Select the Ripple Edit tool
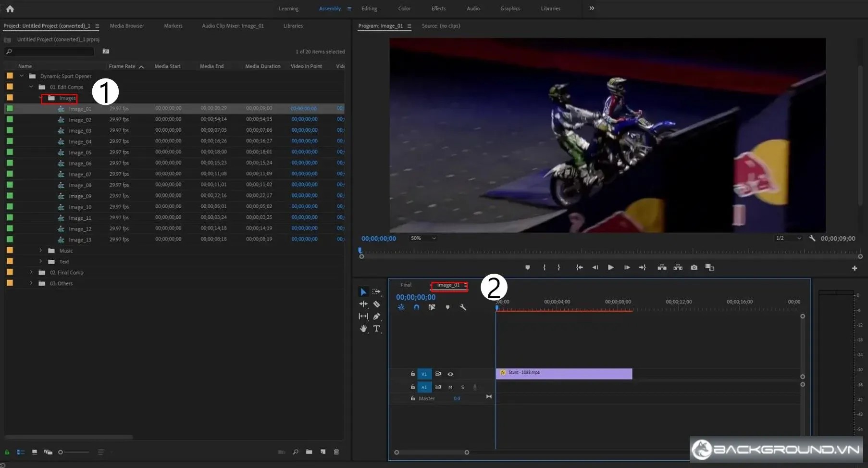The width and height of the screenshot is (868, 468). 363,304
